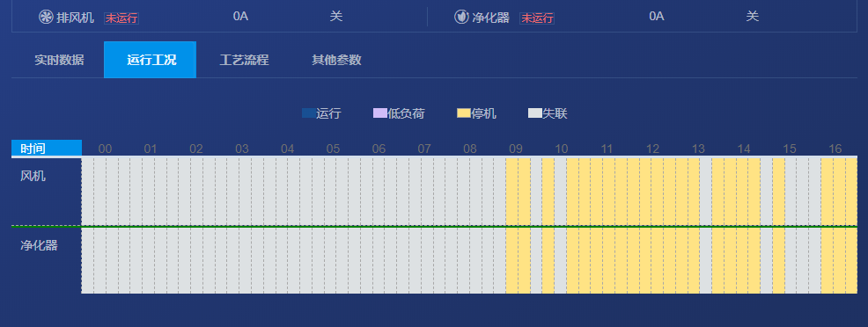Click the 09 hour marker on the timeline
Viewport: 868px width, 327px height.
tap(515, 149)
